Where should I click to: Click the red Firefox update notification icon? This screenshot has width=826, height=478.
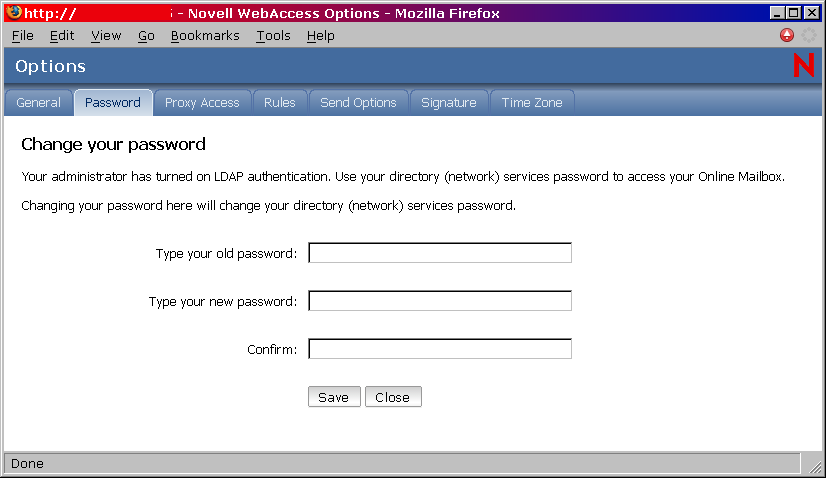coord(787,35)
